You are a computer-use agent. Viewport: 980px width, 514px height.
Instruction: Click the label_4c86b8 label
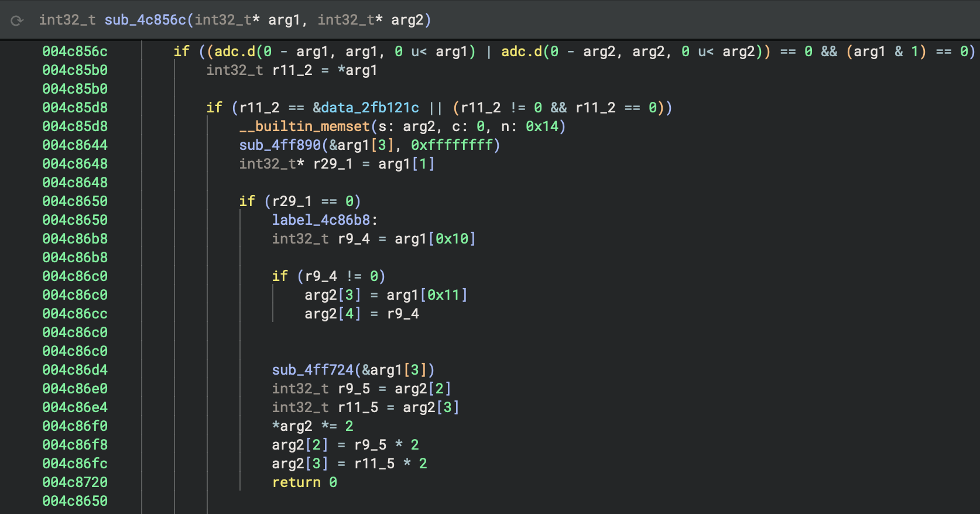pyautogui.click(x=321, y=220)
